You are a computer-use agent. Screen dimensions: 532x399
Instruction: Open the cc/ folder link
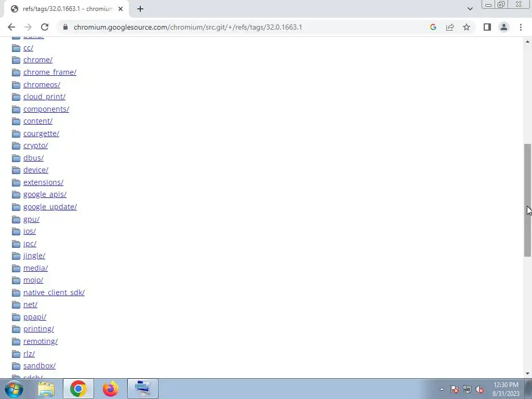pos(28,48)
